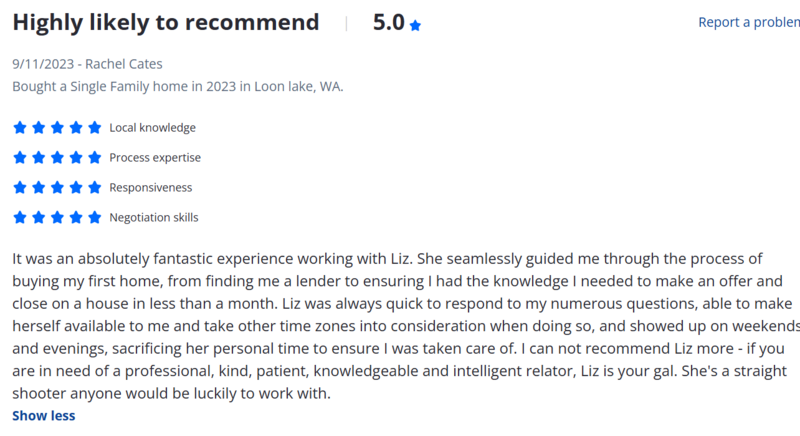Click fifth star in Local knowledge row
The image size is (800, 436).
click(95, 128)
